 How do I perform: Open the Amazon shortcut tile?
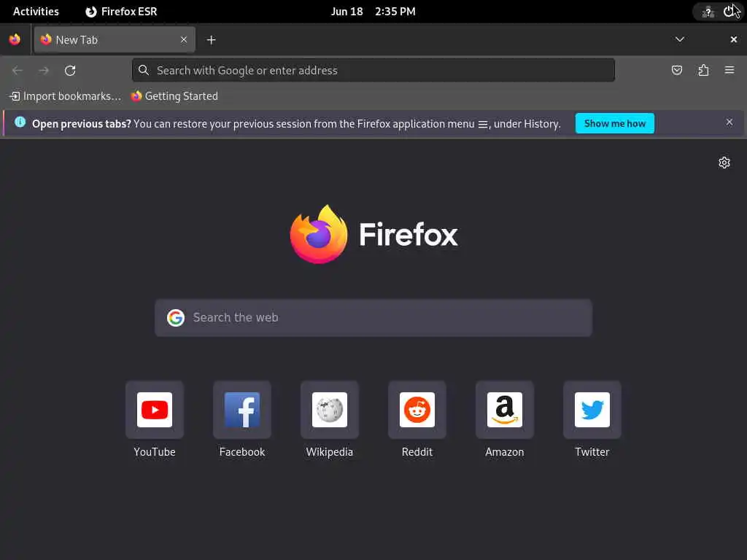(505, 410)
